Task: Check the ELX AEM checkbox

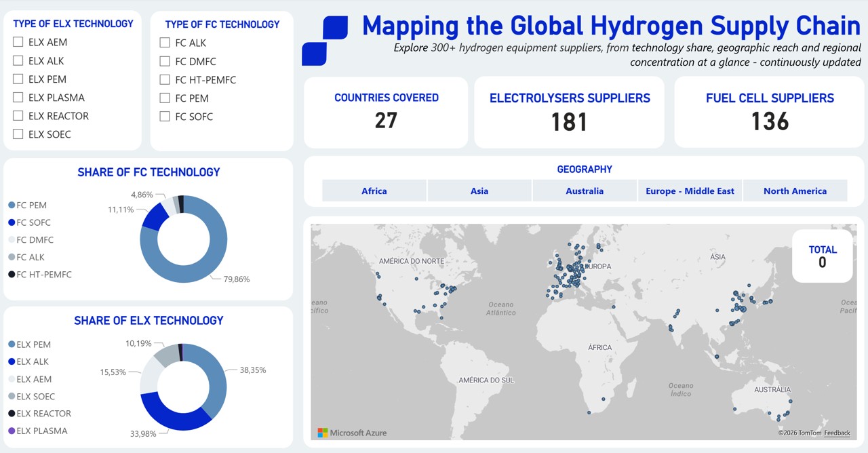Action: click(18, 42)
